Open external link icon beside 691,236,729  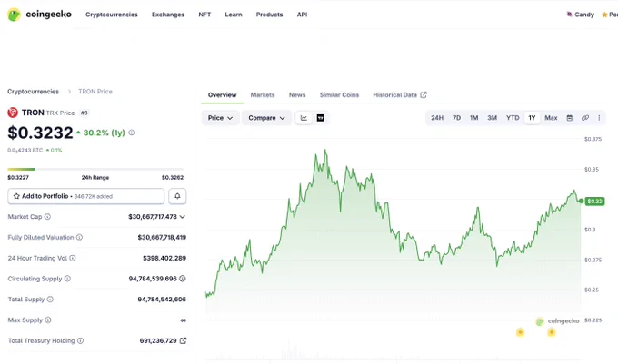pyautogui.click(x=183, y=340)
